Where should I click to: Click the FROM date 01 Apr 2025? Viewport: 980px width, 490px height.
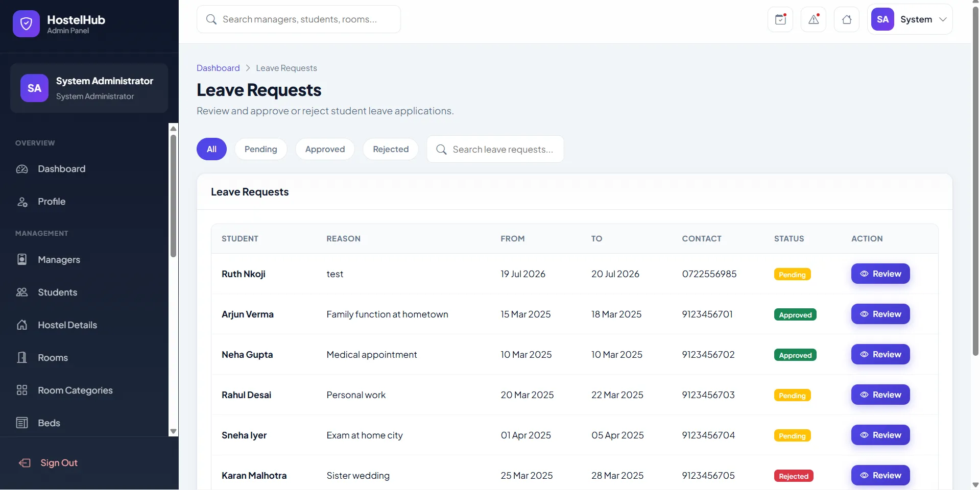[x=526, y=435]
